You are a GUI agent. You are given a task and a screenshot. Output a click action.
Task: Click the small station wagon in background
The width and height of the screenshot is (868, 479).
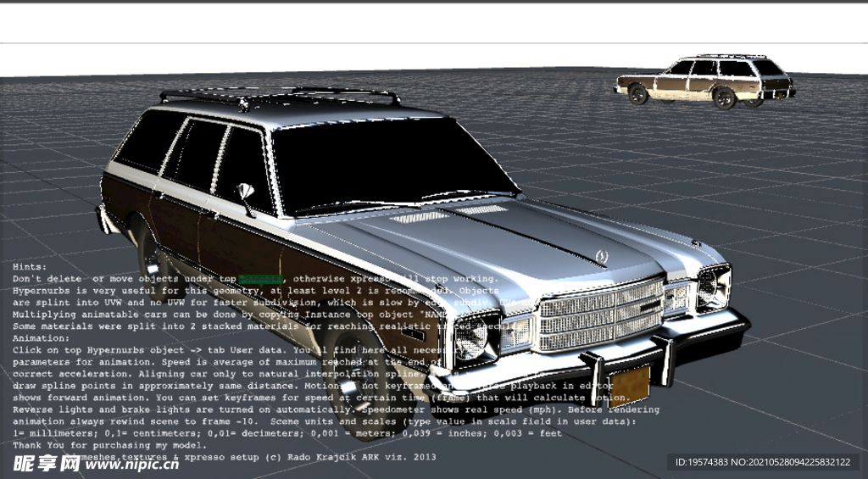(x=705, y=81)
